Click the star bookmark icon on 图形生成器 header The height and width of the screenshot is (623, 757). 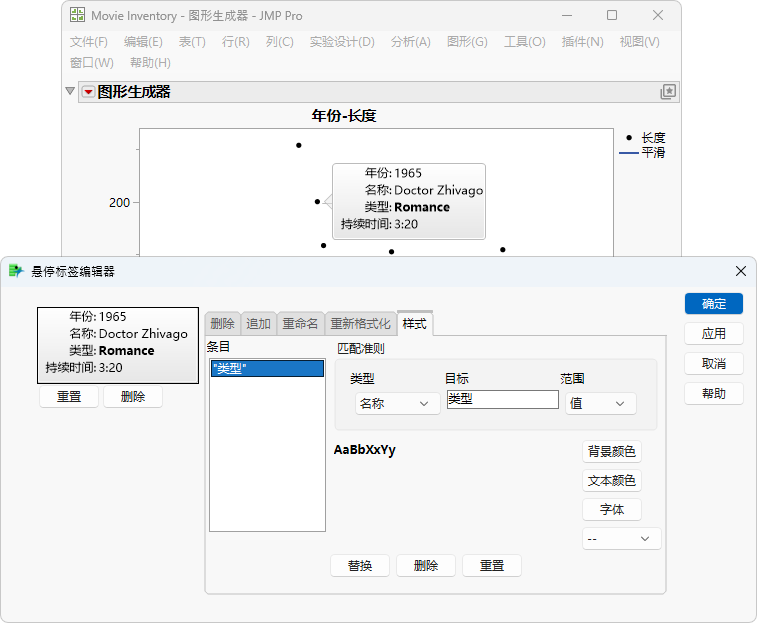[668, 91]
